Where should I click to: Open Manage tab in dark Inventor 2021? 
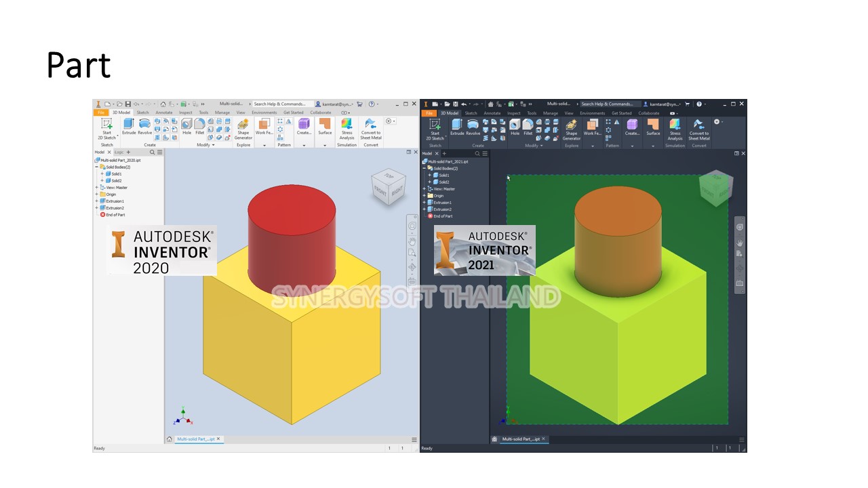click(x=550, y=113)
